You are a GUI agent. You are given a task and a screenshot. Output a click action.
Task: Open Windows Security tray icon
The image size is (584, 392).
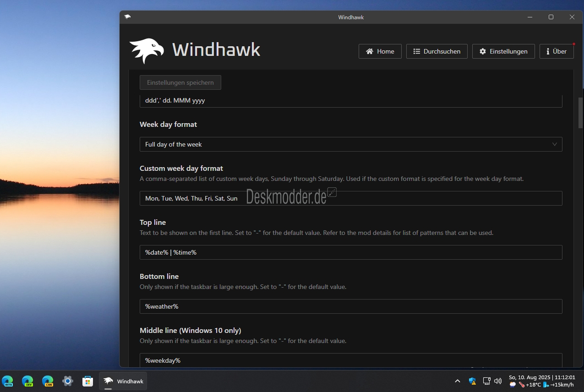click(x=473, y=381)
